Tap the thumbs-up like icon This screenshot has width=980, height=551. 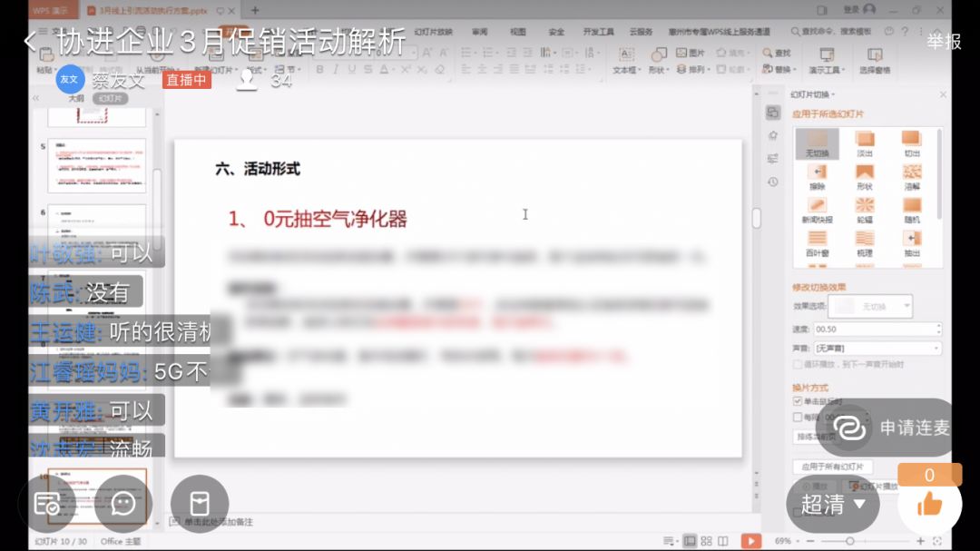(929, 504)
